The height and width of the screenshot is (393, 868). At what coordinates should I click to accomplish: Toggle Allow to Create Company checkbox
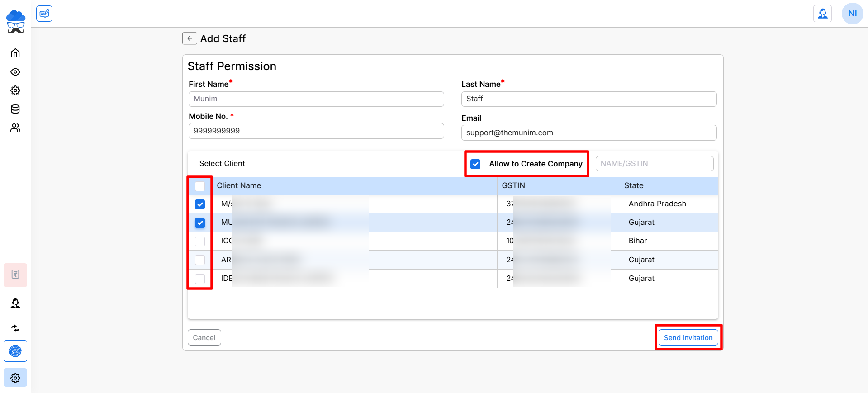coord(475,164)
